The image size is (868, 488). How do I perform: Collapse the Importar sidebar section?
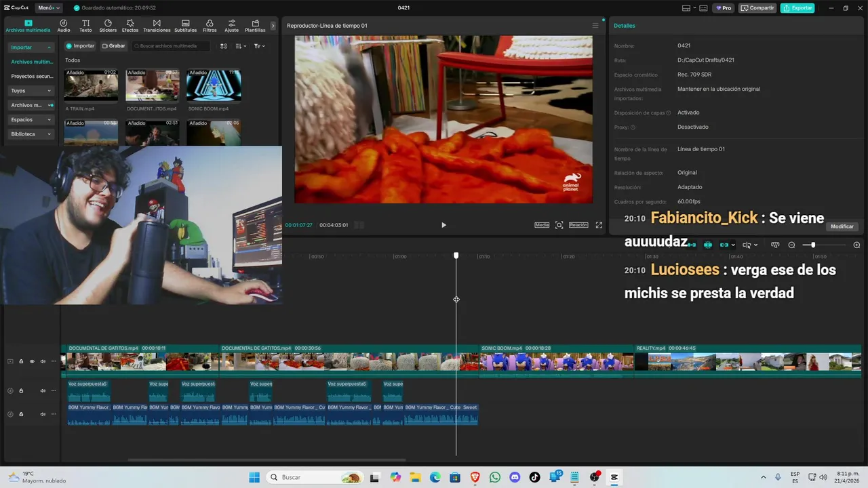[x=31, y=47]
